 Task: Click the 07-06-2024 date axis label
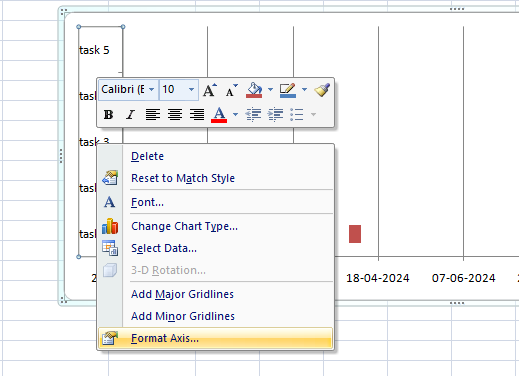(x=464, y=278)
